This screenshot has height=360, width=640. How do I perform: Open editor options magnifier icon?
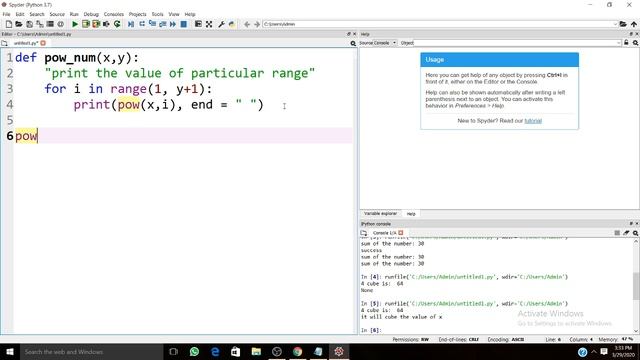353,43
